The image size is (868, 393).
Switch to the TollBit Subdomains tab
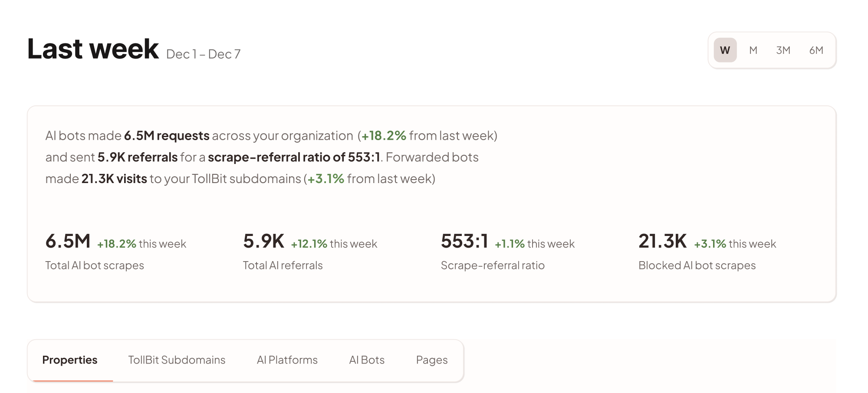pos(177,360)
